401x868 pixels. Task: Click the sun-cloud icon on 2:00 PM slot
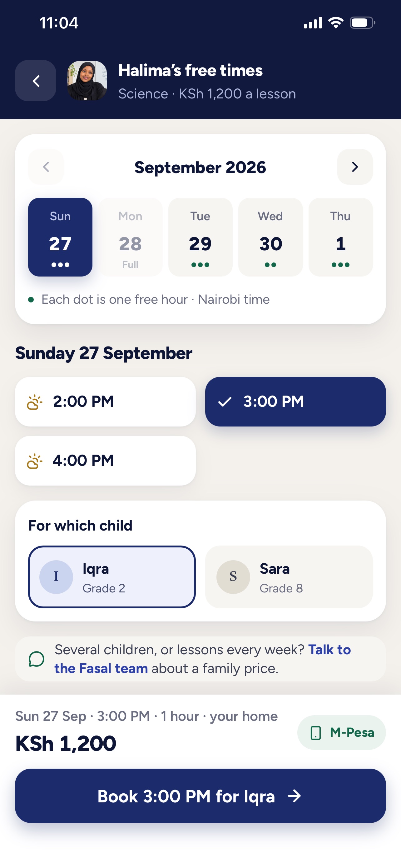click(x=35, y=402)
